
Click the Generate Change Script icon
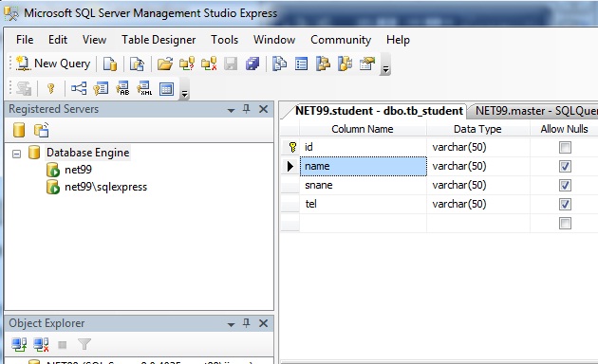24,89
